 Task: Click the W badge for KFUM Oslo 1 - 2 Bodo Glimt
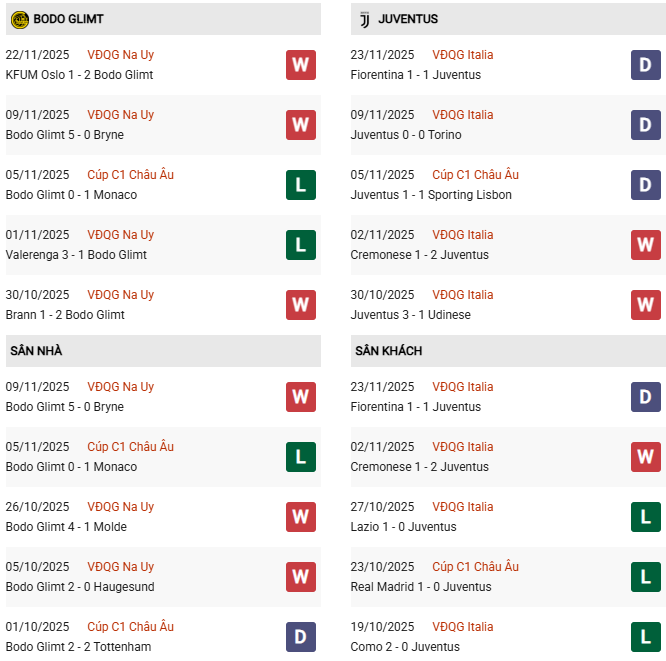tap(300, 65)
